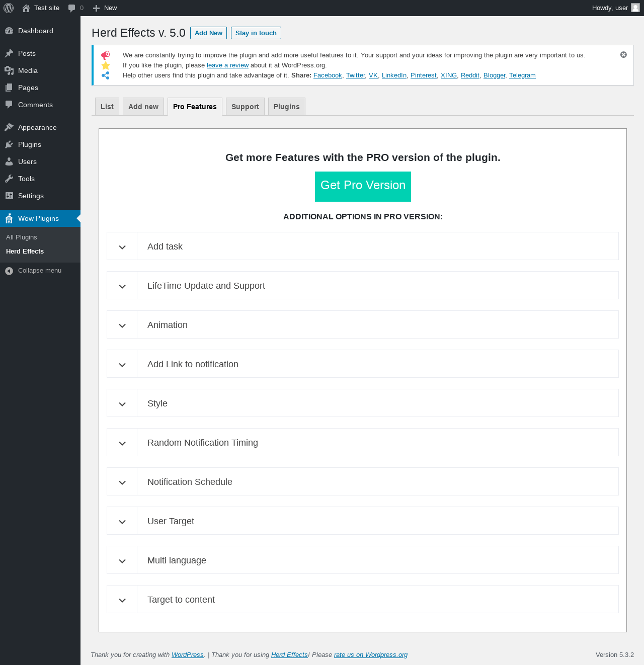Click the Users person icon
This screenshot has height=665, width=644.
pos(9,161)
